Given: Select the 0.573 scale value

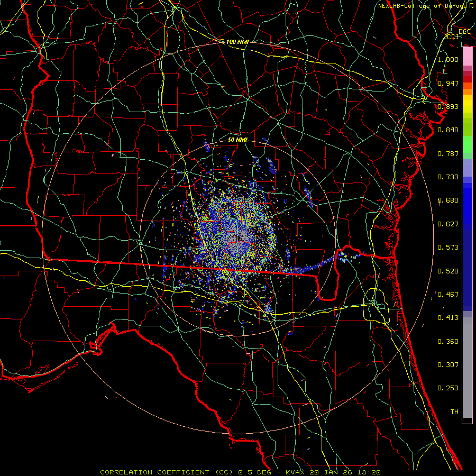Looking at the screenshot, I should (448, 248).
